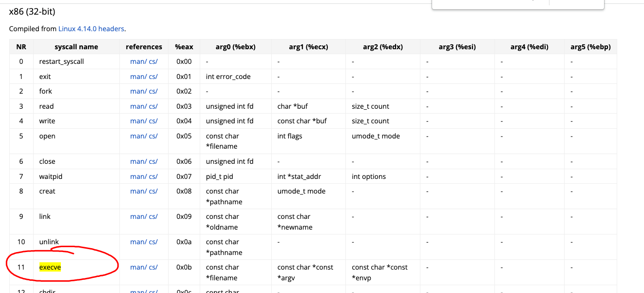Viewport: 644px width, 293px height.
Task: Open the man link in the close row
Action: pyautogui.click(x=138, y=161)
